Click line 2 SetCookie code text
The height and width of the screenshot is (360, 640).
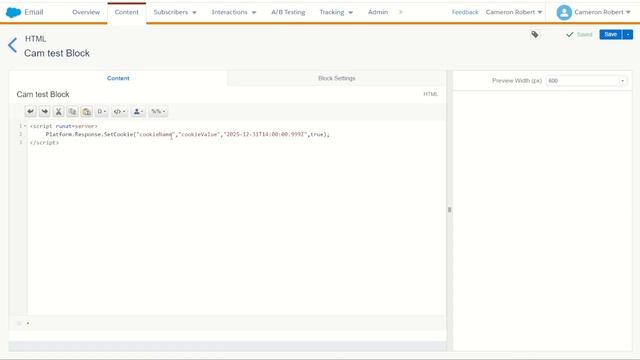tap(187, 134)
